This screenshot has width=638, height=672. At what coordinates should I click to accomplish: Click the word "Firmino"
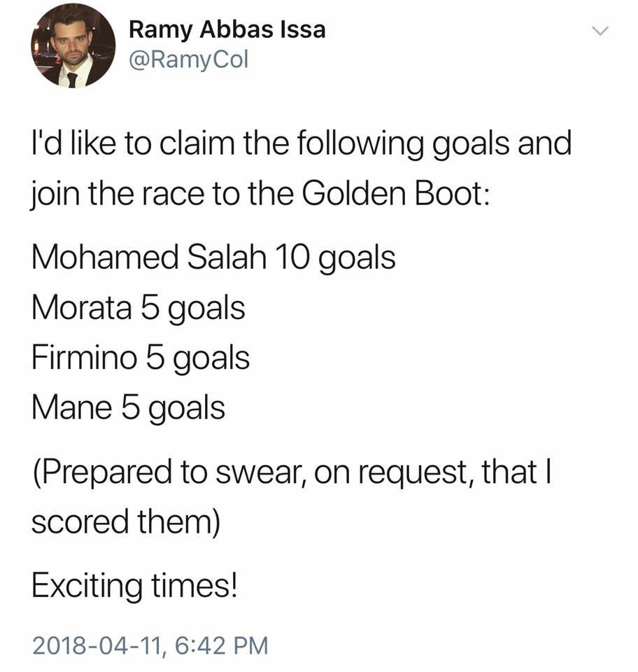(x=85, y=358)
